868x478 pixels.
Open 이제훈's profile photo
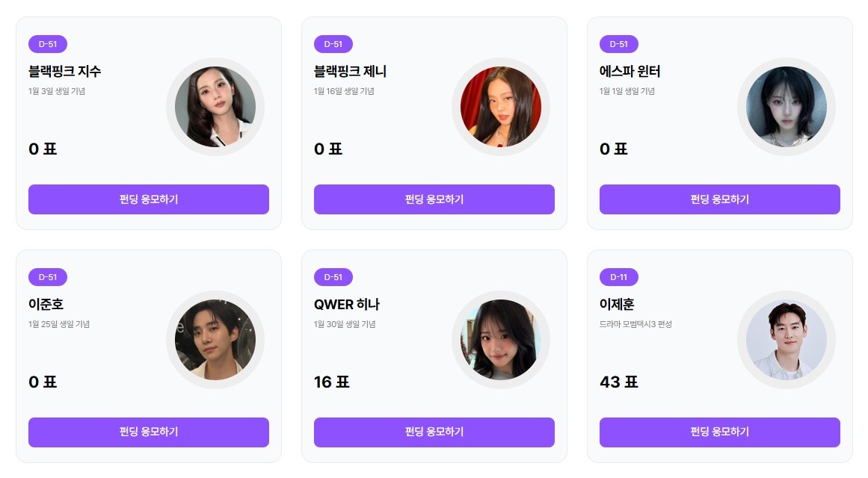click(787, 341)
